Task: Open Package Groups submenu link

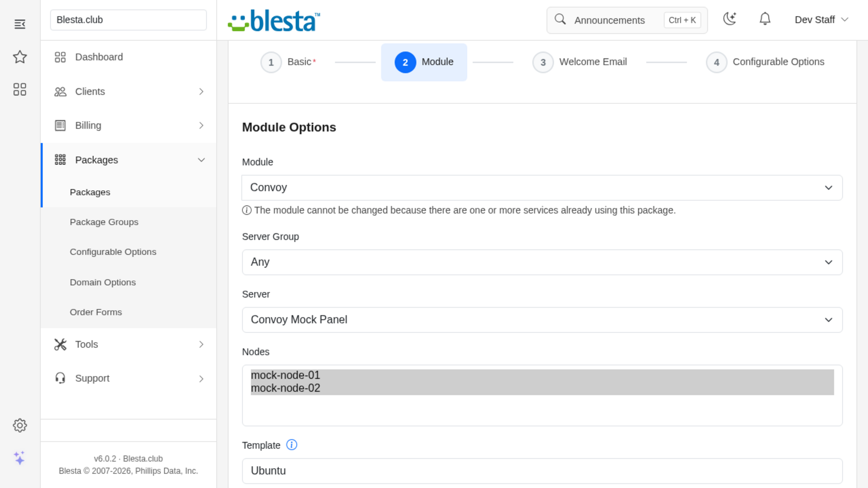Action: point(104,222)
